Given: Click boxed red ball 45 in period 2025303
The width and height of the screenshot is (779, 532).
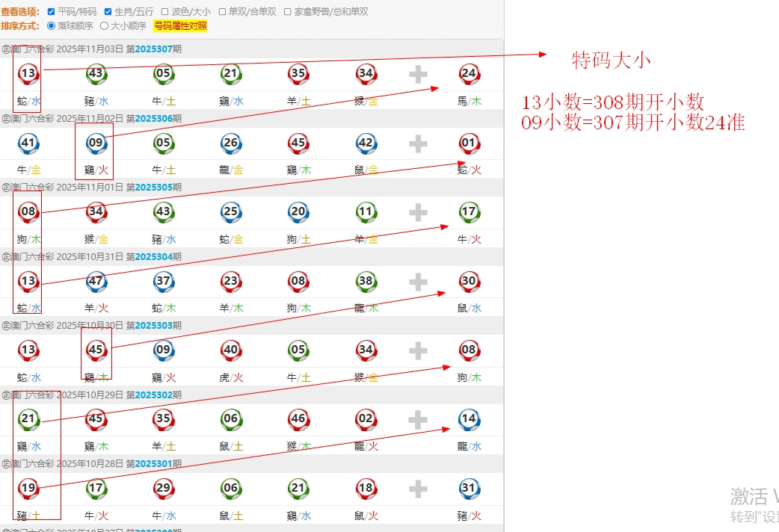Looking at the screenshot, I should click(96, 350).
